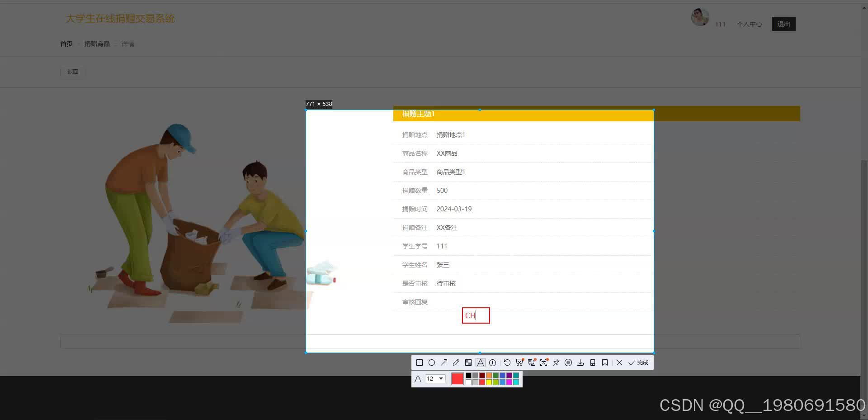The image size is (868, 420).
Task: Open the font size 12 dropdown
Action: point(435,379)
